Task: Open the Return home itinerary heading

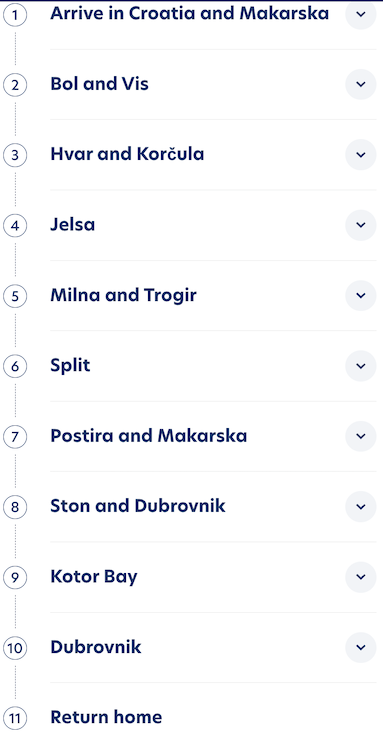Action: click(106, 717)
